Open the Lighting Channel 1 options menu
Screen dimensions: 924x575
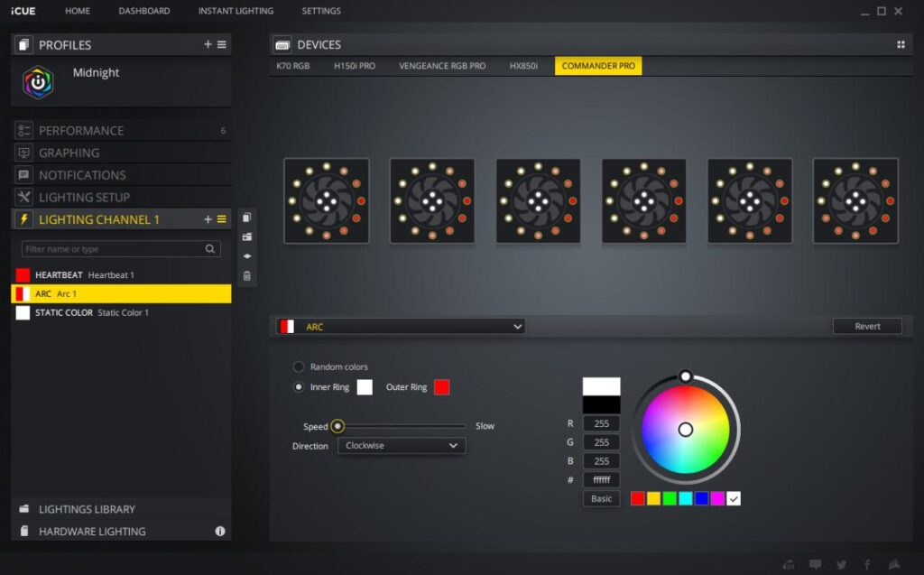[222, 219]
